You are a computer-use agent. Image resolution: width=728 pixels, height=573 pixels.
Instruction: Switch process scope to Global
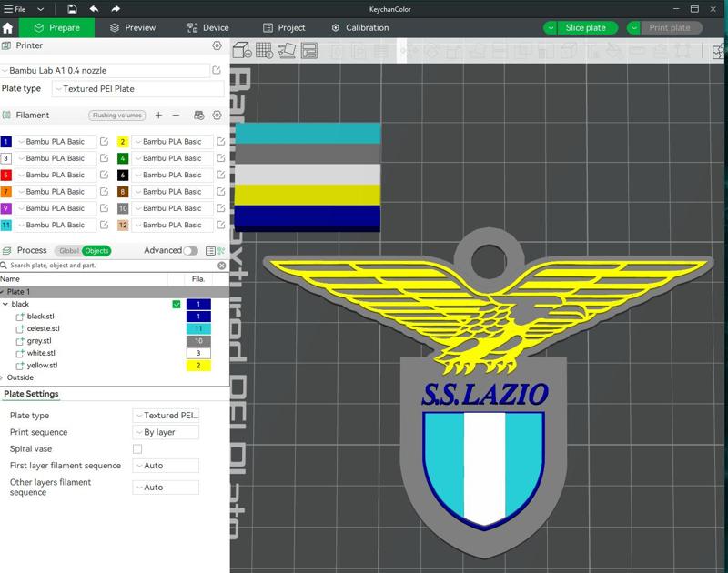pyautogui.click(x=68, y=251)
